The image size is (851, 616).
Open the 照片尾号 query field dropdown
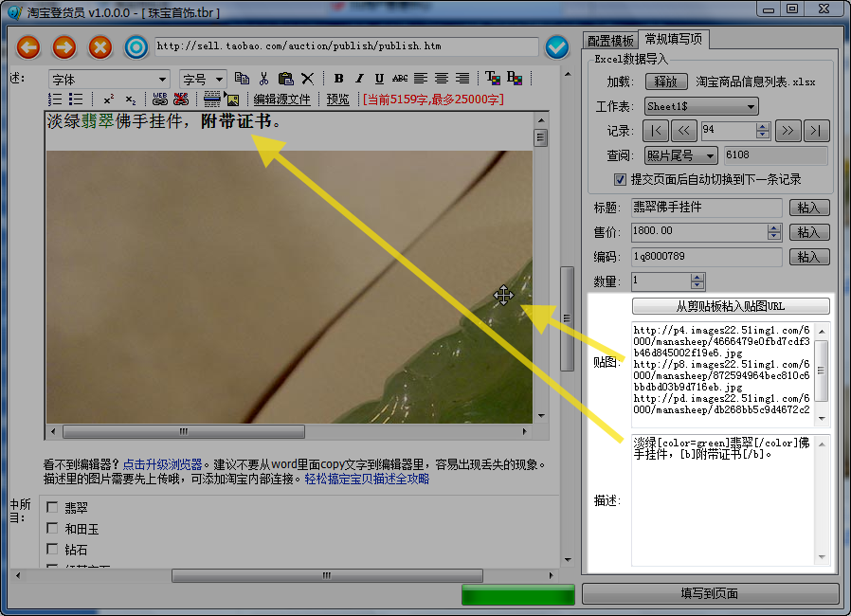681,155
